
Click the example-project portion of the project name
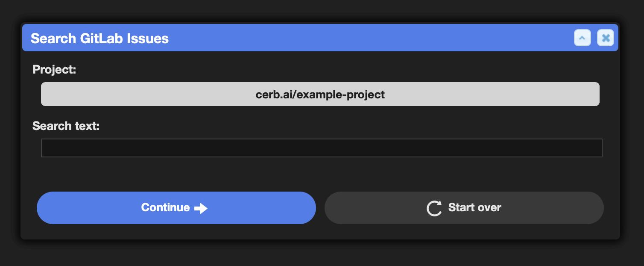point(341,95)
